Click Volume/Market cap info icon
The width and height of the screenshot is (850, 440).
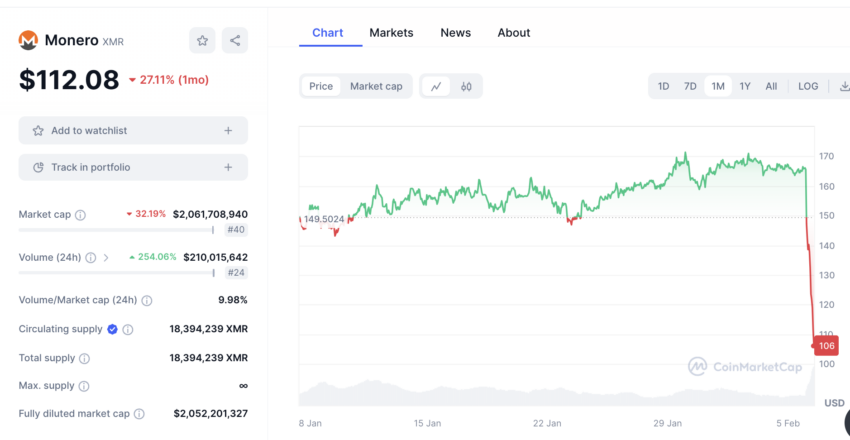click(147, 301)
